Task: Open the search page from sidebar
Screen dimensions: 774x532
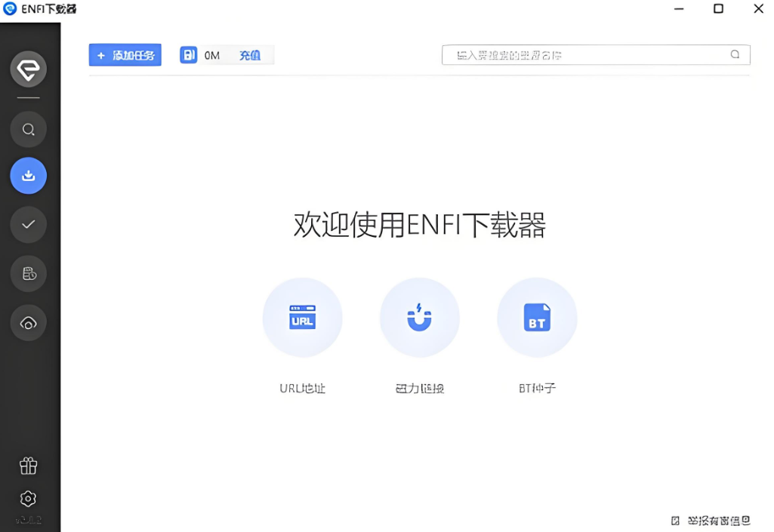Action: 28,129
